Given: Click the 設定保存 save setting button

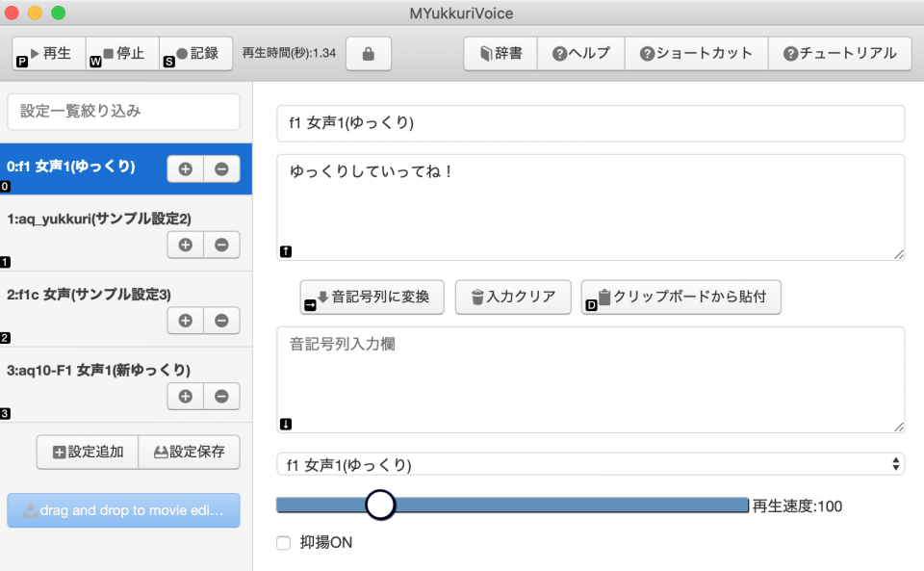Looking at the screenshot, I should [190, 452].
